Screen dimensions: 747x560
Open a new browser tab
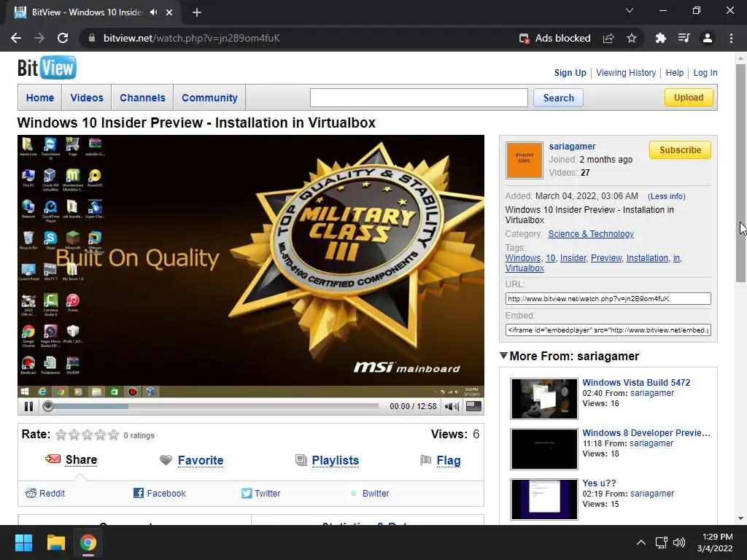[197, 12]
